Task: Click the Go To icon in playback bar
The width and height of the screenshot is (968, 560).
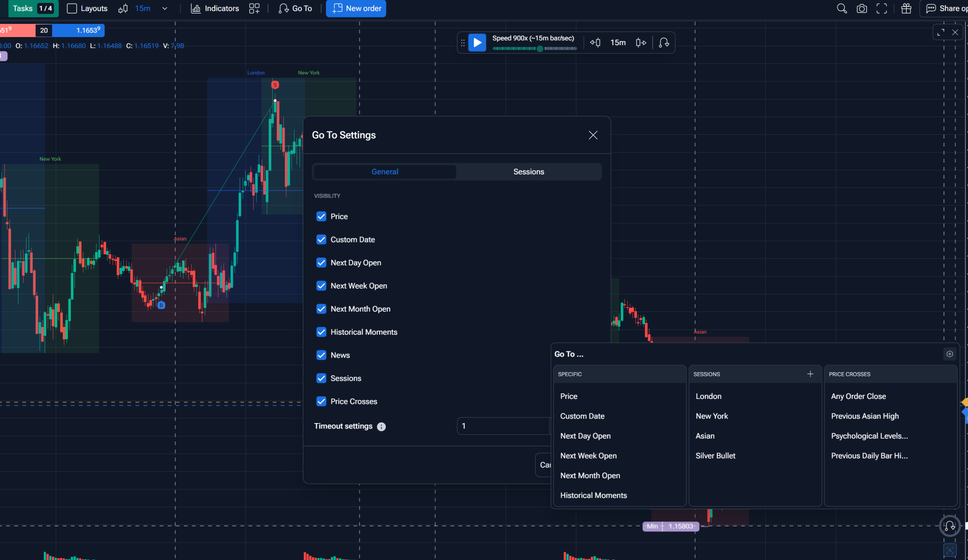Action: 664,43
